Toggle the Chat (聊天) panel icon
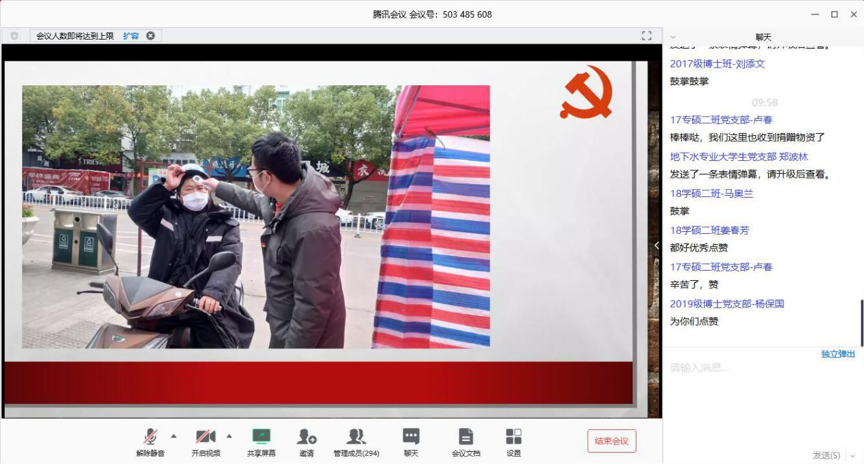The height and width of the screenshot is (464, 864). (x=411, y=441)
